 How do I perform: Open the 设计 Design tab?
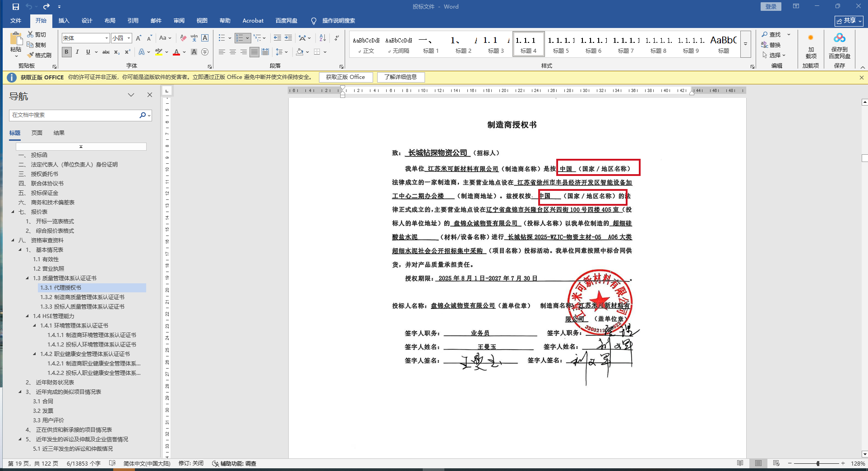(87, 21)
